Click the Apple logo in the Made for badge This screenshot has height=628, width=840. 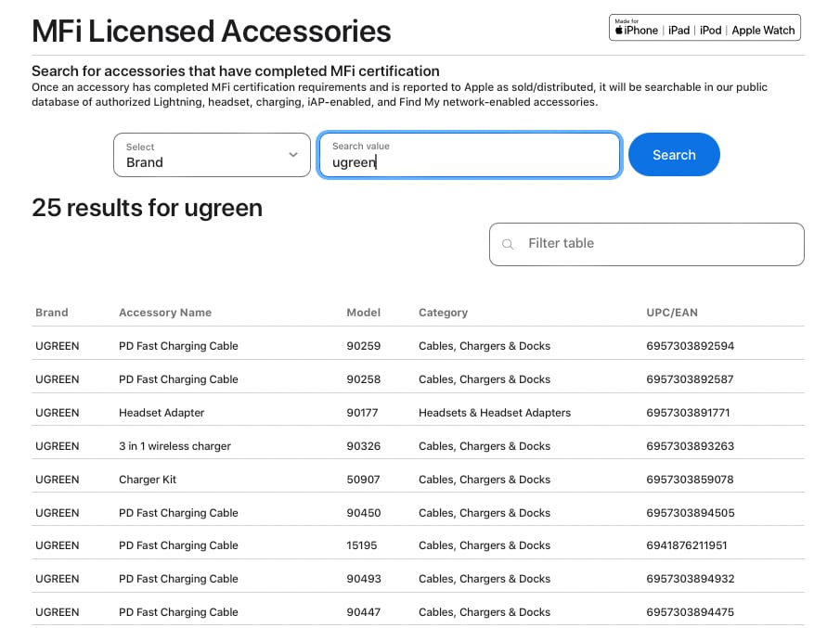pyautogui.click(x=619, y=30)
